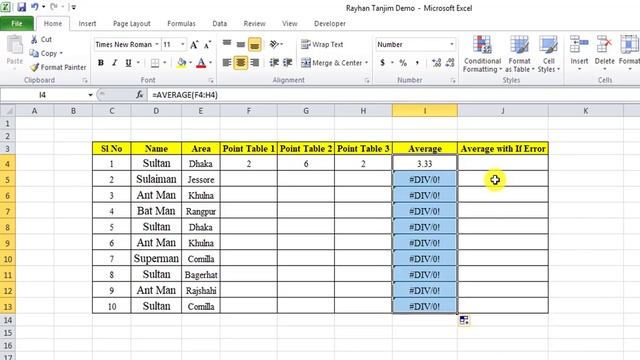Image resolution: width=640 pixels, height=360 pixels.
Task: Click the Undo arrow icon
Action: click(35, 7)
